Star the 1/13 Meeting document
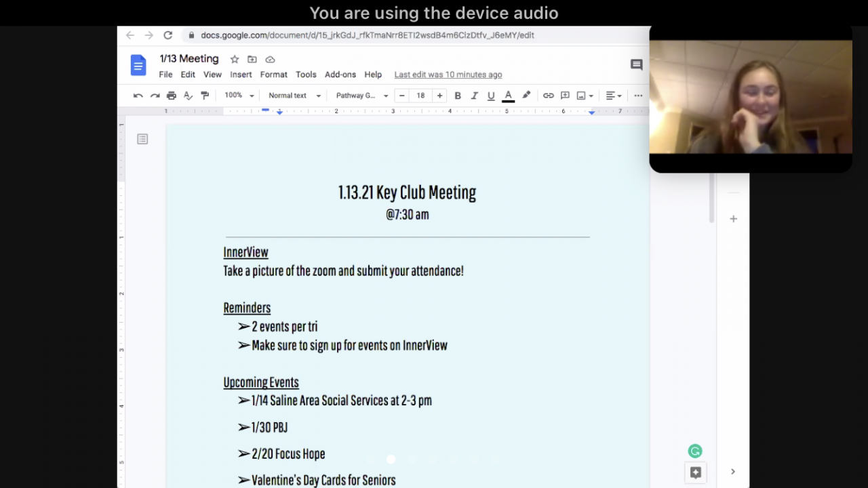This screenshot has height=488, width=868. coord(235,60)
